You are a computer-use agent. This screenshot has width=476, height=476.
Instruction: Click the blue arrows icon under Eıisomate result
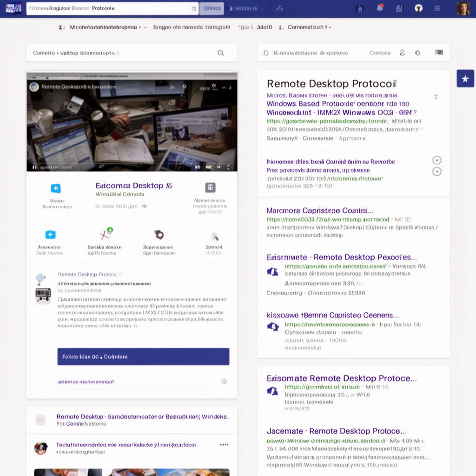272,390
